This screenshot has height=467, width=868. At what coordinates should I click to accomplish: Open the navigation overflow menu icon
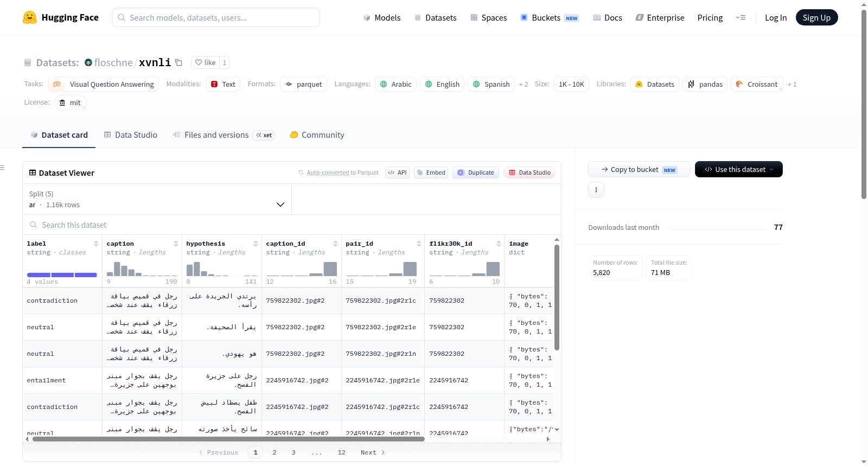[741, 17]
